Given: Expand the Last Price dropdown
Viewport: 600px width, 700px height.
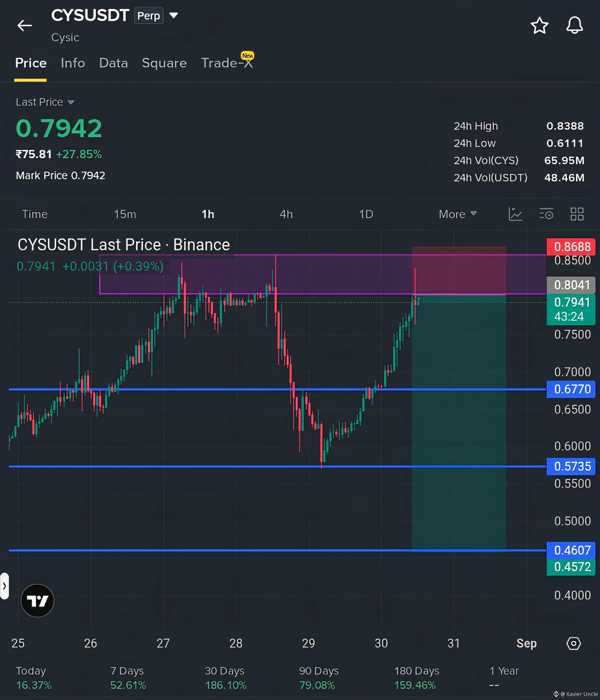Looking at the screenshot, I should [71, 102].
